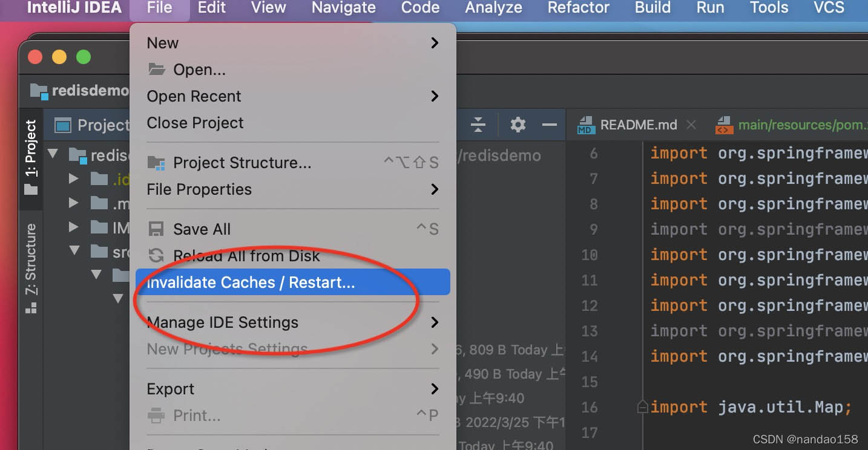Close the README.md editor tab
The width and height of the screenshot is (868, 450).
(x=691, y=125)
